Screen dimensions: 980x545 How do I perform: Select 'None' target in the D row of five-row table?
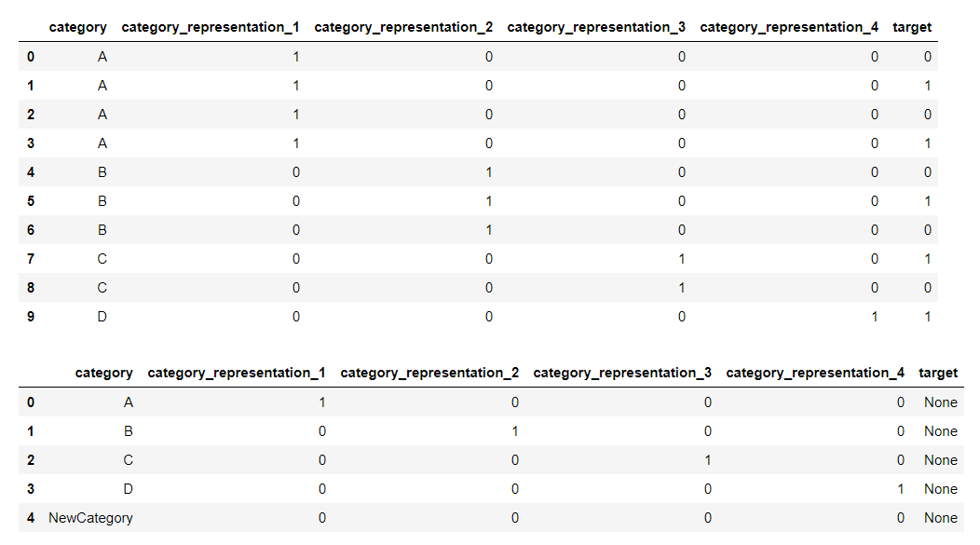click(x=941, y=489)
